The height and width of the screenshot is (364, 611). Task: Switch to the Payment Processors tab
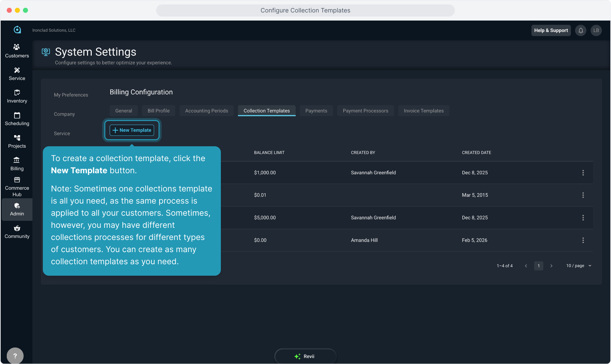[365, 111]
